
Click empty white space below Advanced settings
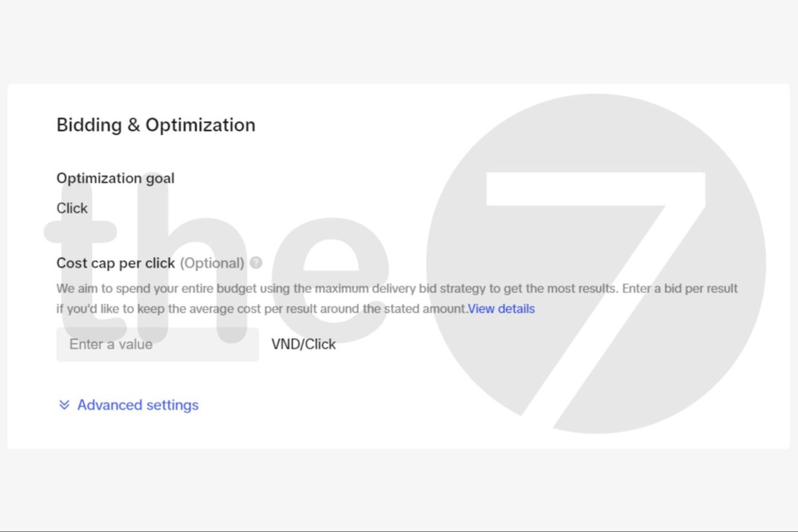[x=266, y=432]
